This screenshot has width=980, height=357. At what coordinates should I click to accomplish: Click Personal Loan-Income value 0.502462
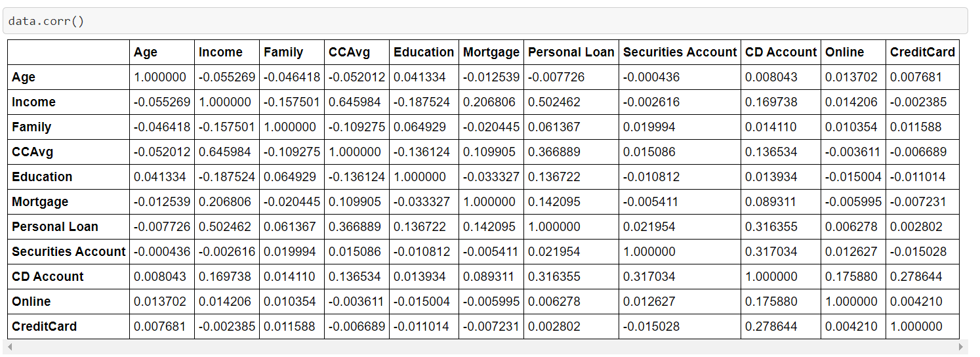(225, 227)
